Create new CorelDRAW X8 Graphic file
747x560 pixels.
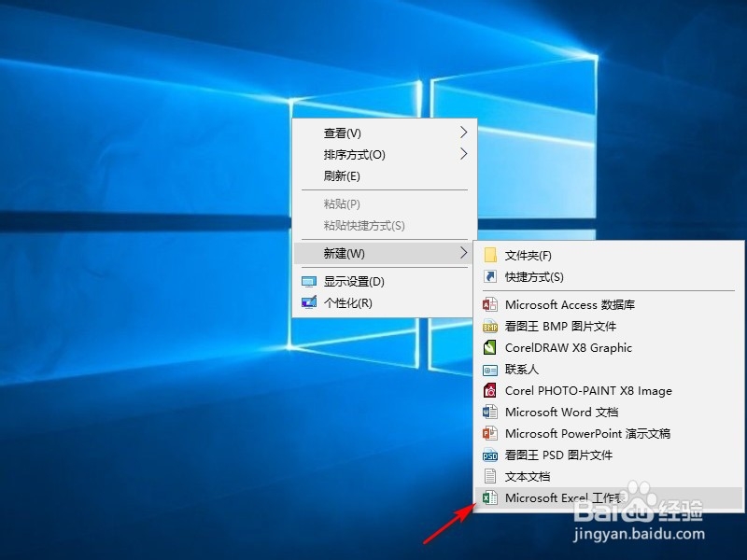point(609,347)
